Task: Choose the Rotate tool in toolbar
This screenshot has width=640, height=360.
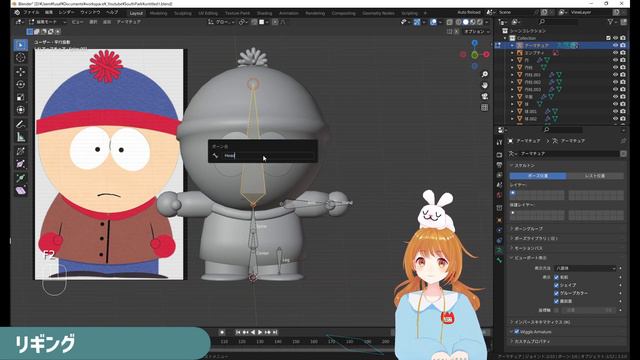Action: tap(20, 84)
